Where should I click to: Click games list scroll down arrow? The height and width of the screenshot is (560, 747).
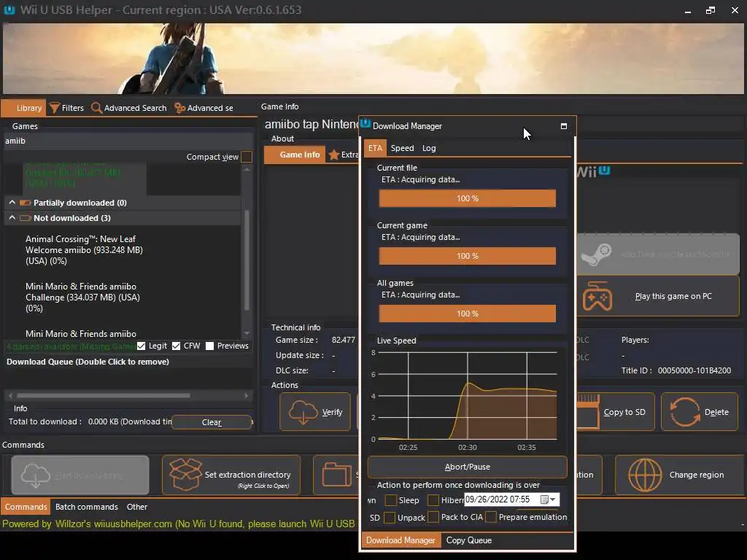tap(247, 333)
